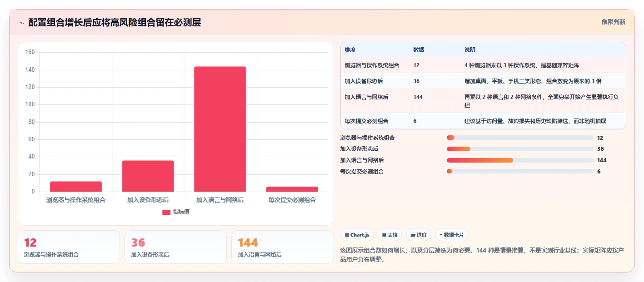Click the 浏览器与操作系统组合 progress bar
The height and width of the screenshot is (282, 644).
[520, 138]
